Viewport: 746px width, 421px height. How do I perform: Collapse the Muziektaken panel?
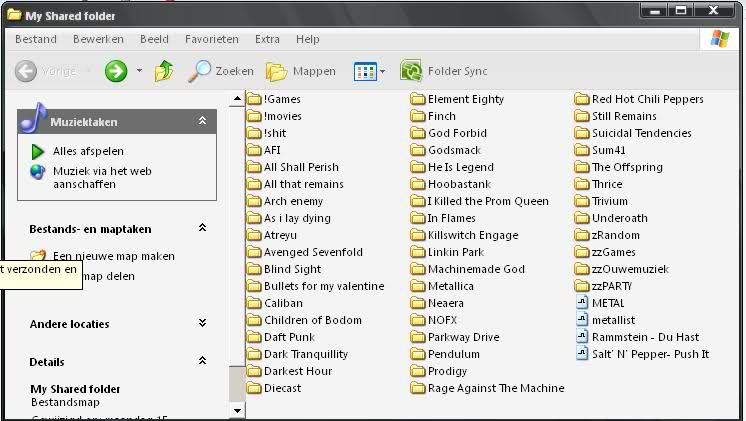[x=202, y=121]
